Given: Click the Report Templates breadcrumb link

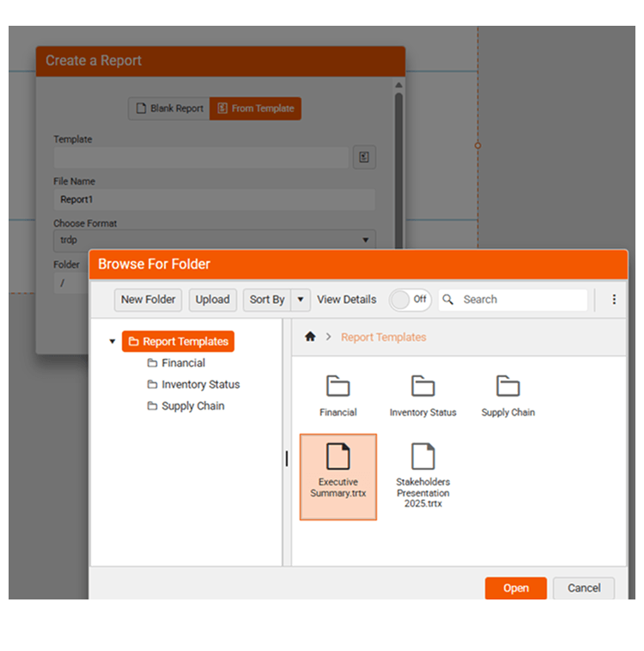Looking at the screenshot, I should click(384, 338).
